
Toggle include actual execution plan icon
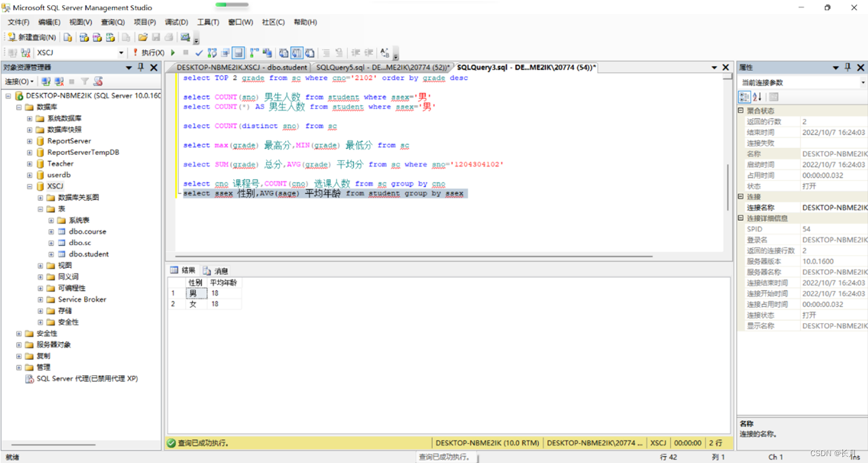pos(253,53)
